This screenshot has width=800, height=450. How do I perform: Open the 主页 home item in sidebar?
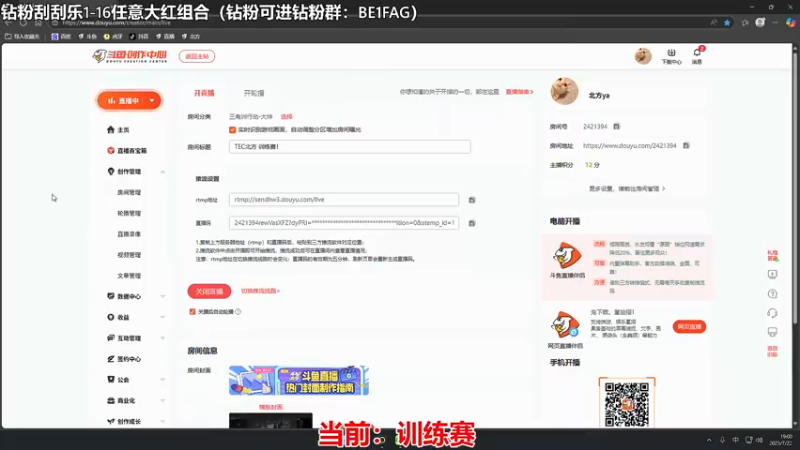tap(118, 130)
